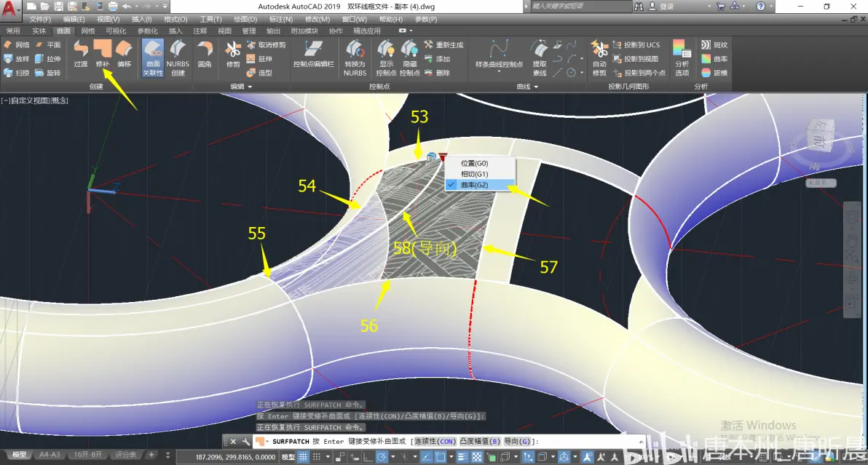Select the 平面 planar surface tool
Image resolution: width=868 pixels, height=465 pixels.
tap(47, 45)
